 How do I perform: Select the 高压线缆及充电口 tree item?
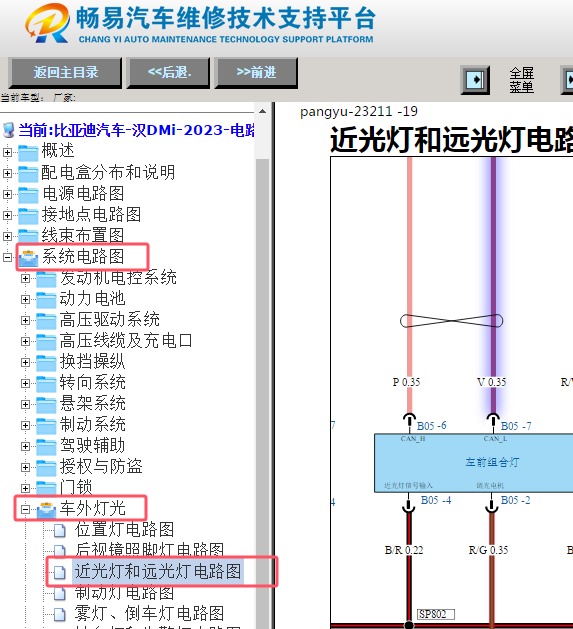[126, 341]
